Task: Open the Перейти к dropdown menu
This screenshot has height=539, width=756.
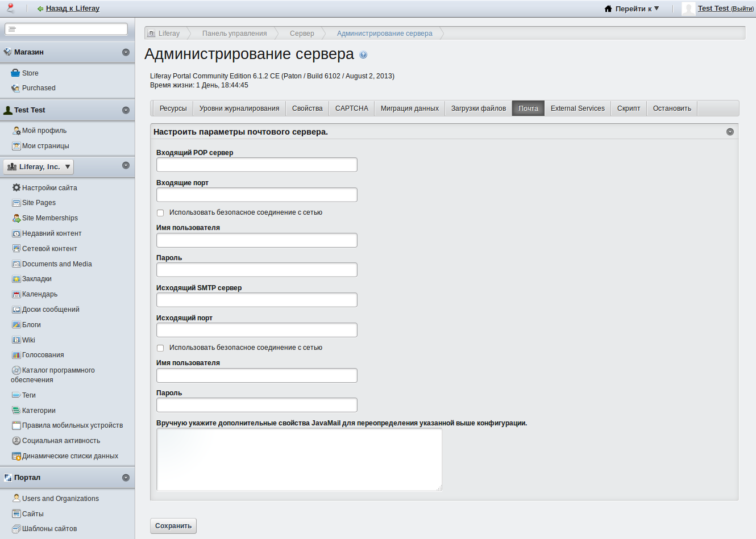Action: point(632,9)
